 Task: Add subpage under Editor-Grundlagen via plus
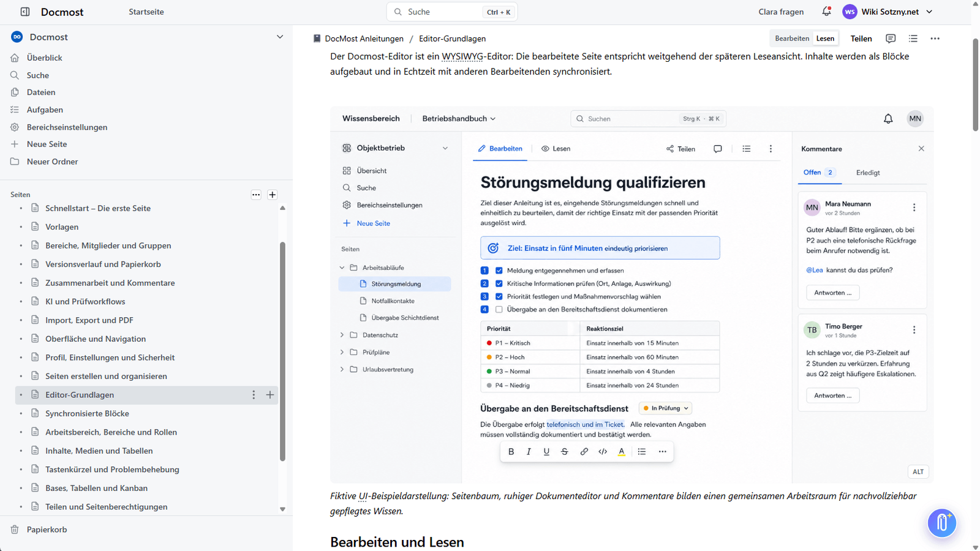pos(270,395)
